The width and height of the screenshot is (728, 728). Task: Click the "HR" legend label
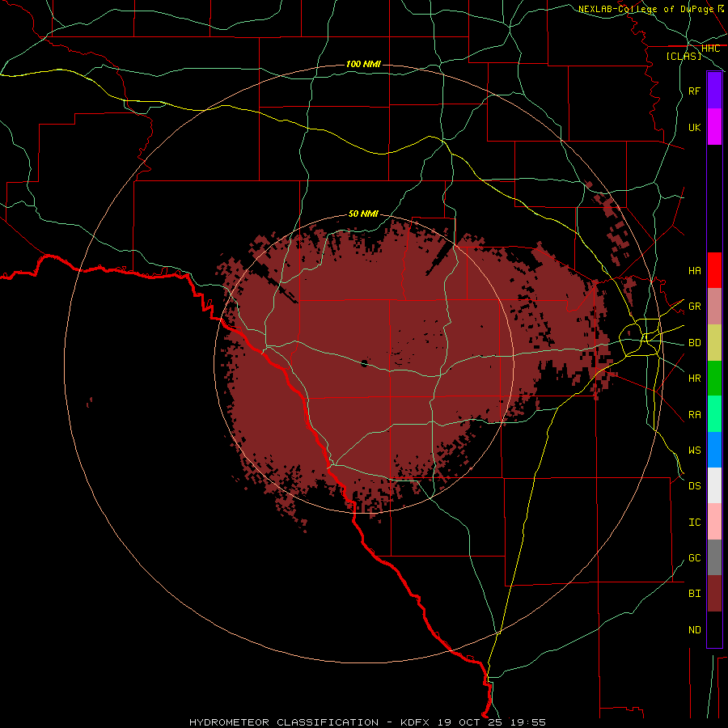(x=694, y=379)
